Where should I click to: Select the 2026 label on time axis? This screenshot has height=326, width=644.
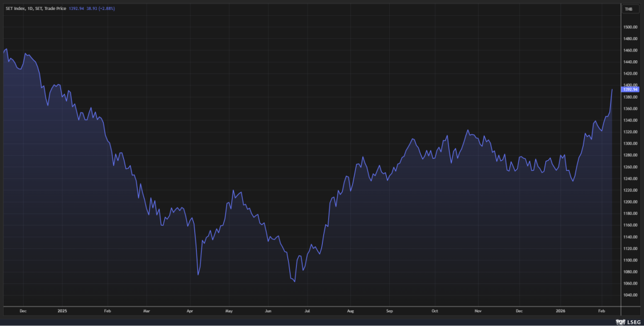pyautogui.click(x=560, y=310)
